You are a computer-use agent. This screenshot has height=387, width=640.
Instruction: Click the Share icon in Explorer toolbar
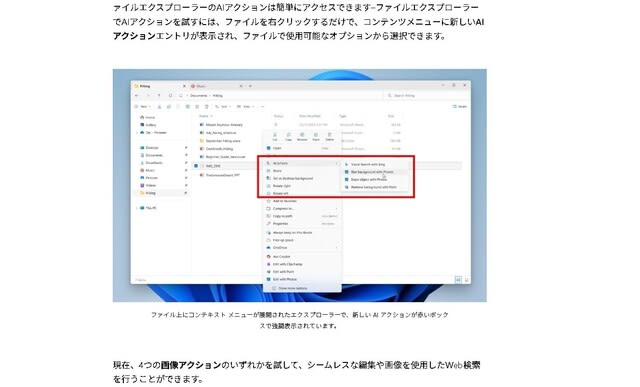tap(197, 107)
